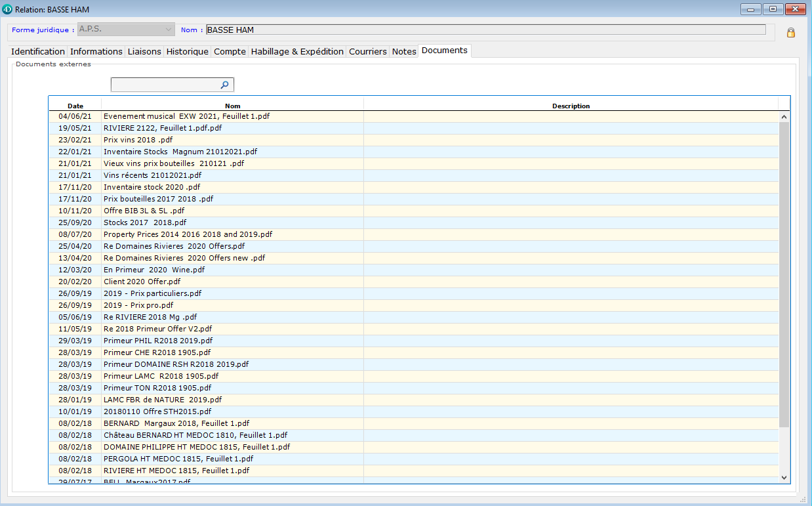Click the padlock icon to unlock record
Image resolution: width=812 pixels, height=506 pixels.
(790, 33)
